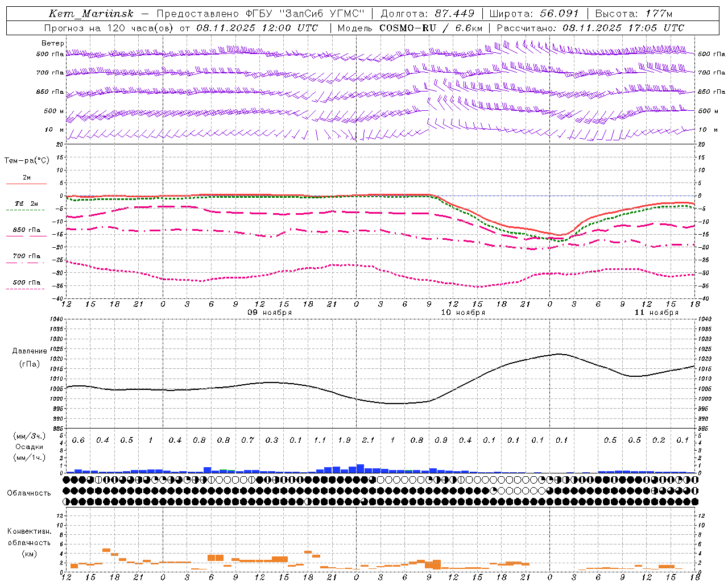Click the 'Рассчитано: 08.11.2025 17:05 UTC' timestamp

point(590,28)
